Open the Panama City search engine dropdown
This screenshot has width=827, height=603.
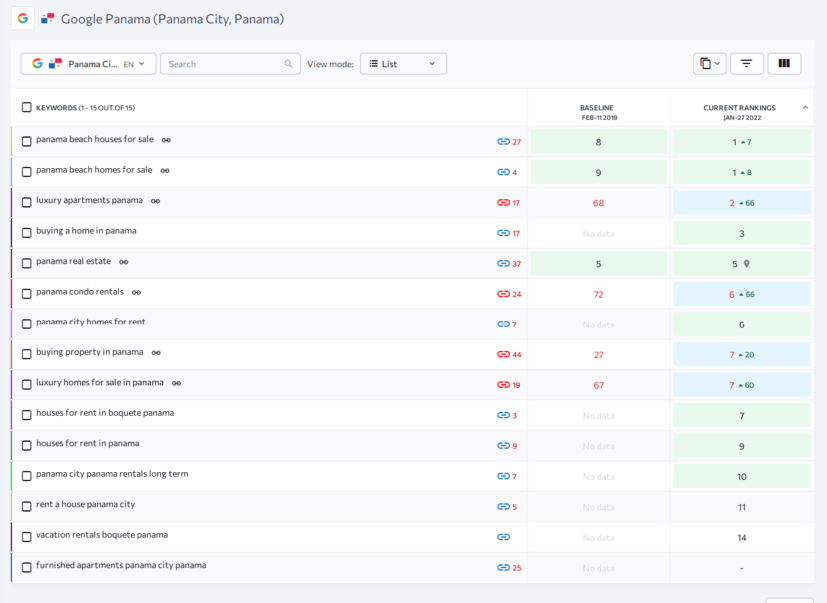coord(88,64)
